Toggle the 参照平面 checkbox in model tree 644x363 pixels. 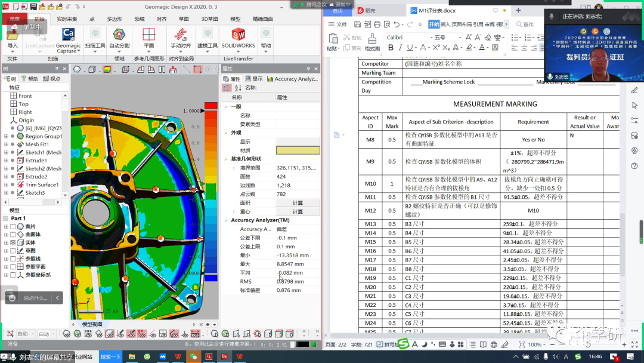point(13,267)
